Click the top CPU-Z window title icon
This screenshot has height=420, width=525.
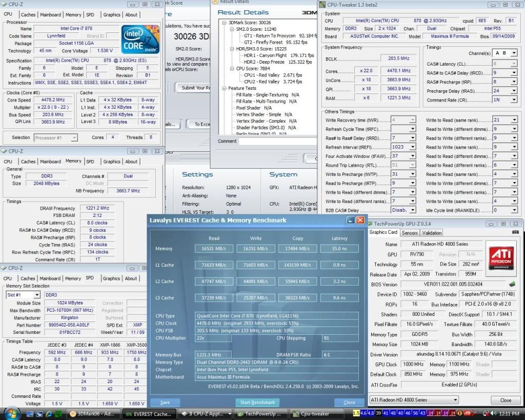[x=4, y=4]
